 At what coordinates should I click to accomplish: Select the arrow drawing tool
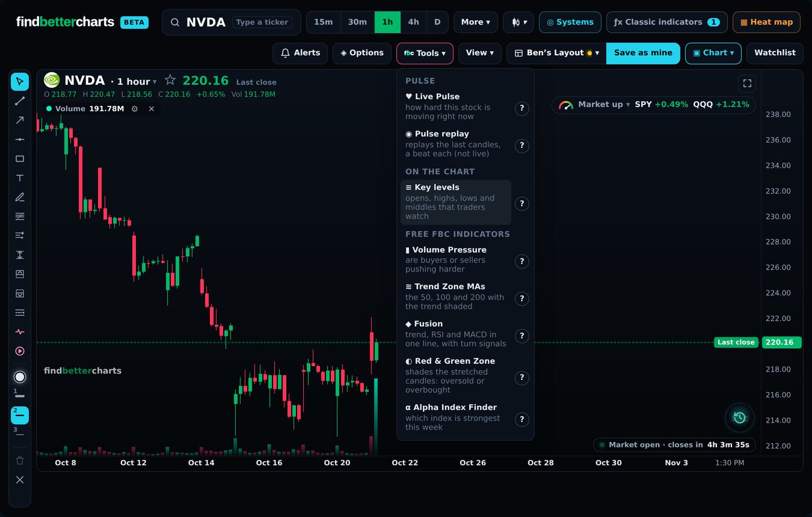click(20, 120)
